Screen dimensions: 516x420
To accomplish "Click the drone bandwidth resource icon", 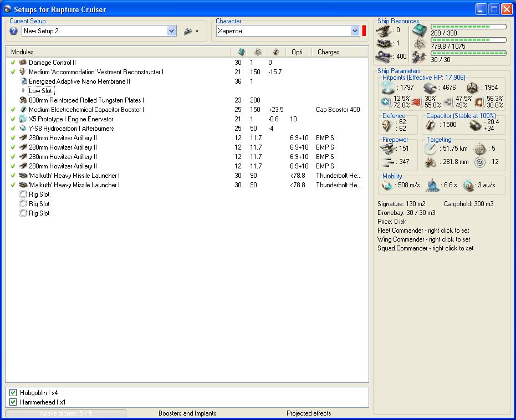I will point(419,57).
